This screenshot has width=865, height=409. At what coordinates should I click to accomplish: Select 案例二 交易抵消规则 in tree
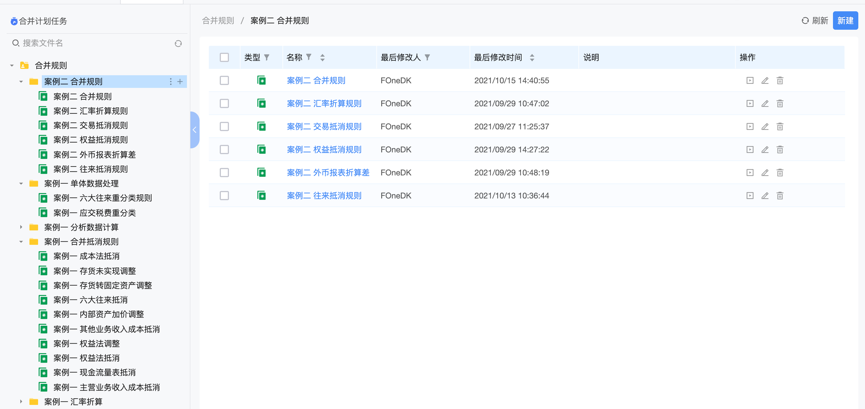click(x=90, y=125)
